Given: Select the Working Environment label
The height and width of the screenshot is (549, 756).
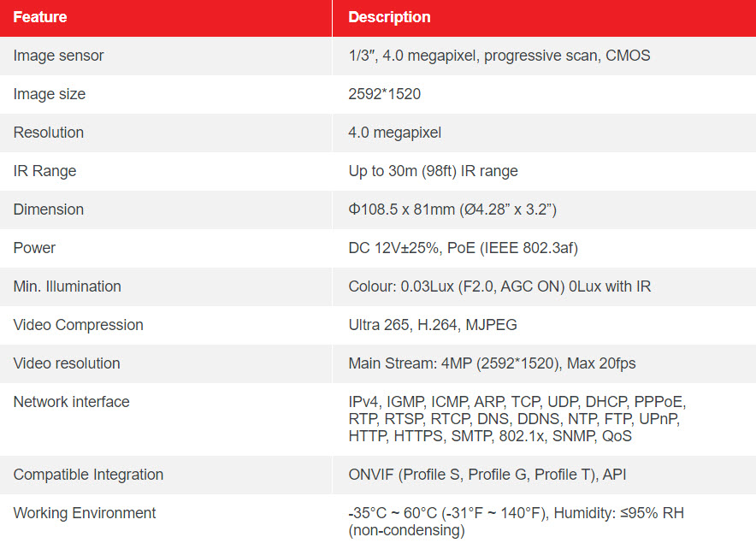Looking at the screenshot, I should click(85, 513).
